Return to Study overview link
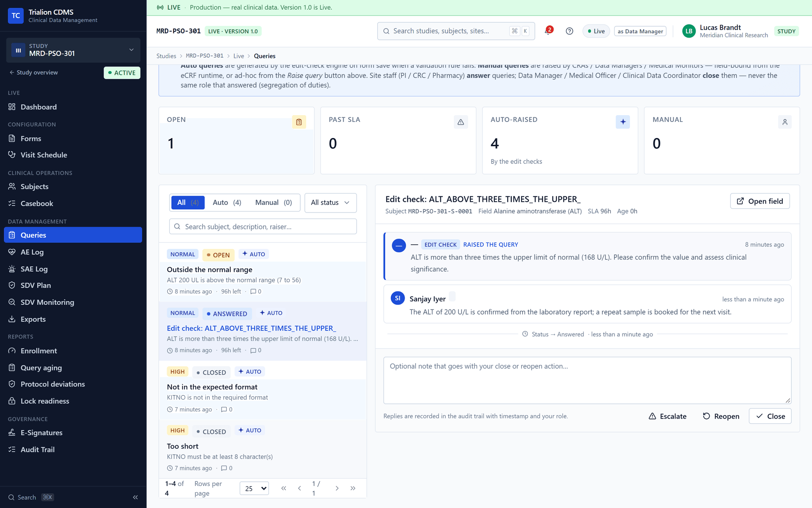Screen dimensions: 812x508 click(x=33, y=72)
